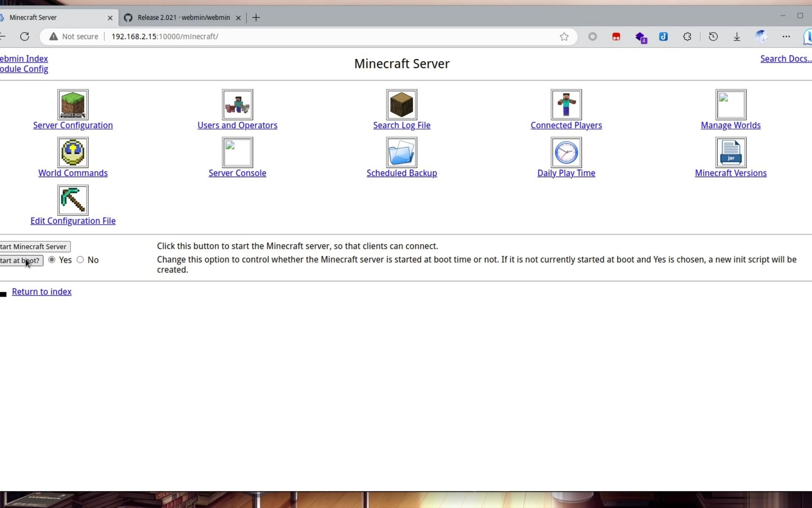Click the red extension icon in toolbar
Image resolution: width=812 pixels, height=508 pixels.
click(616, 36)
